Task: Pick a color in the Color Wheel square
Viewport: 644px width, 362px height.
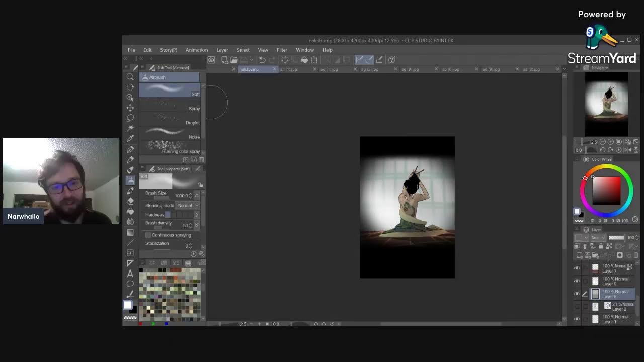Action: click(x=606, y=190)
